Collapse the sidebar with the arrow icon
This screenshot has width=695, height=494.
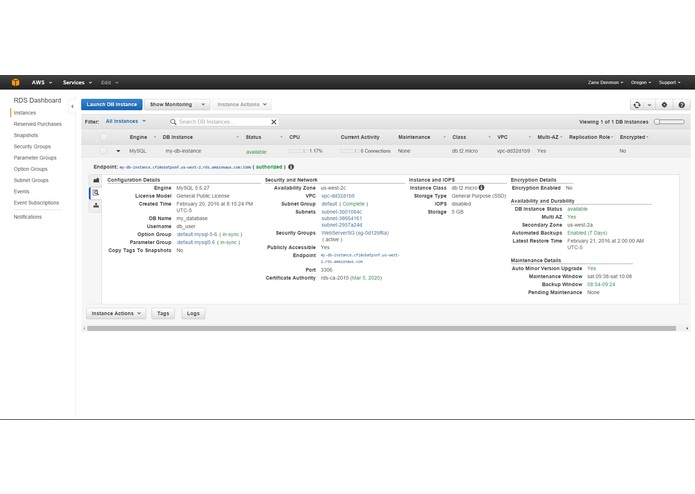pyautogui.click(x=72, y=106)
